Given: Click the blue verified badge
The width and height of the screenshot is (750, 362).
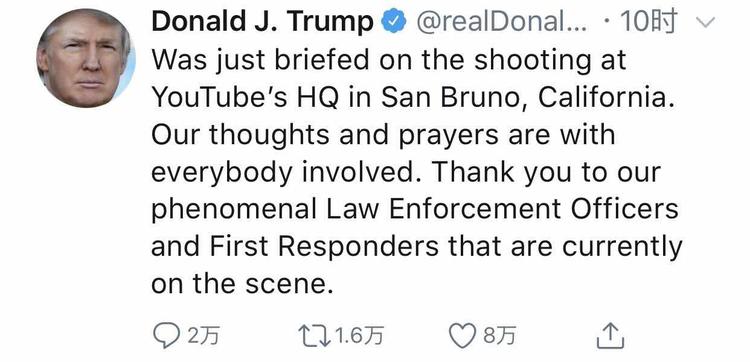Looking at the screenshot, I should 394,22.
